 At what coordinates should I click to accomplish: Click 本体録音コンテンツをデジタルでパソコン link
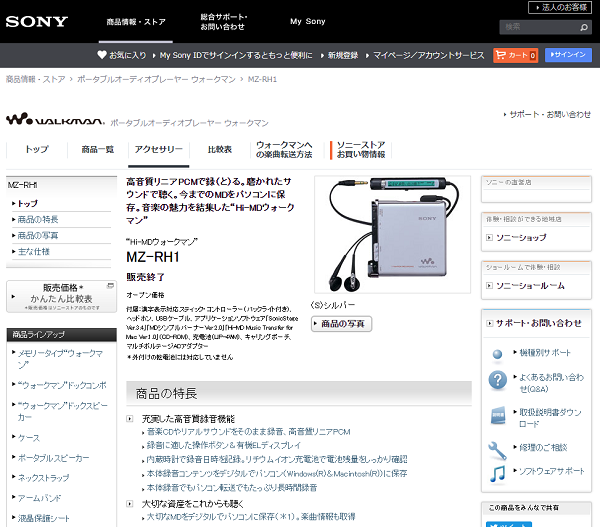tap(277, 474)
